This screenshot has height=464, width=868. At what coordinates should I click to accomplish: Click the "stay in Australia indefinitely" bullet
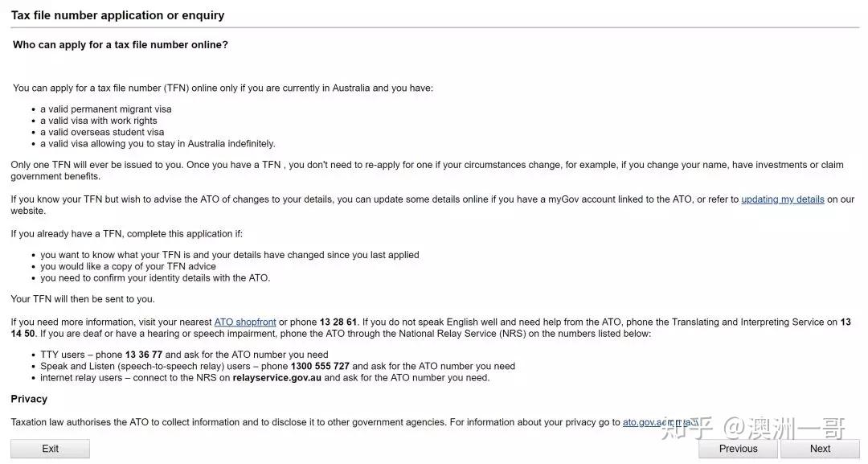pyautogui.click(x=158, y=144)
